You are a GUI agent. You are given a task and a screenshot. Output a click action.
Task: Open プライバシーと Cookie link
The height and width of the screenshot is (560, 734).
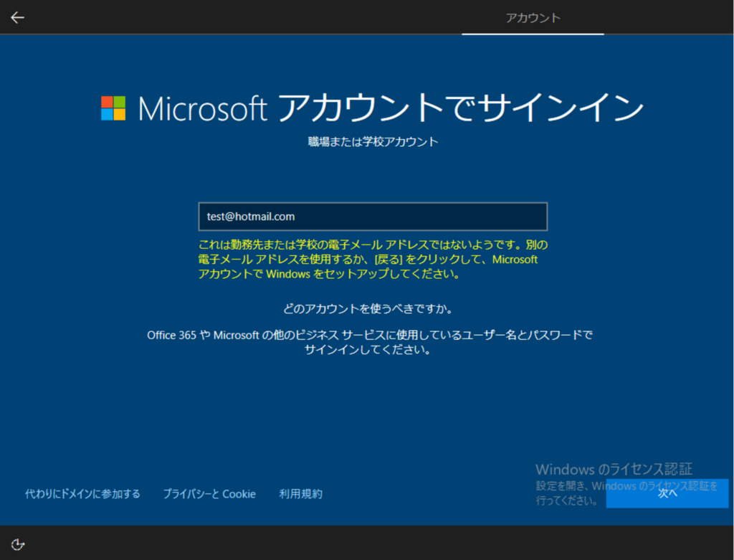coord(209,494)
